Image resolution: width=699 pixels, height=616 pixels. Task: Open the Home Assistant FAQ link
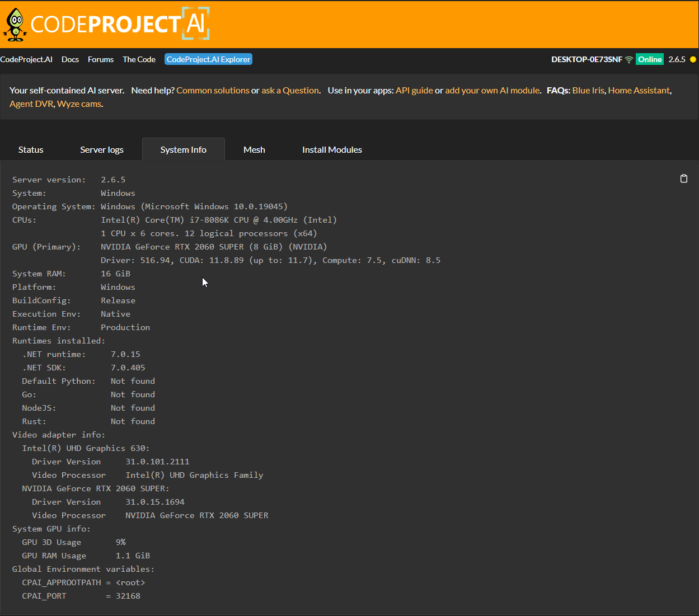tap(639, 90)
